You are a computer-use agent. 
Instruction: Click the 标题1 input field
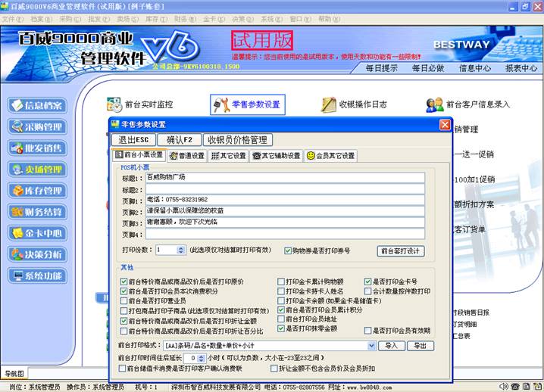(285, 178)
